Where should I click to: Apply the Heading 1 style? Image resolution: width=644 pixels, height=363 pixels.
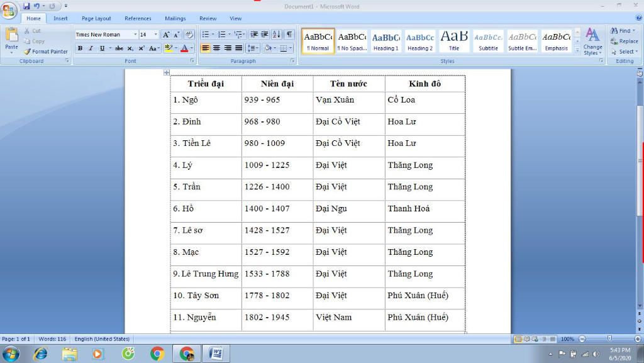386,41
